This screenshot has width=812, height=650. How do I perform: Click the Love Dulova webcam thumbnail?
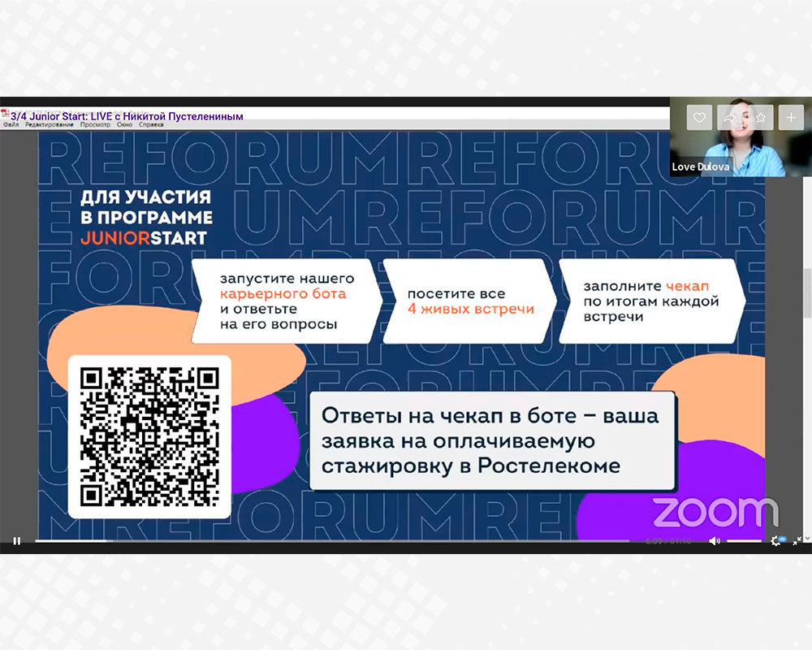pyautogui.click(x=741, y=136)
